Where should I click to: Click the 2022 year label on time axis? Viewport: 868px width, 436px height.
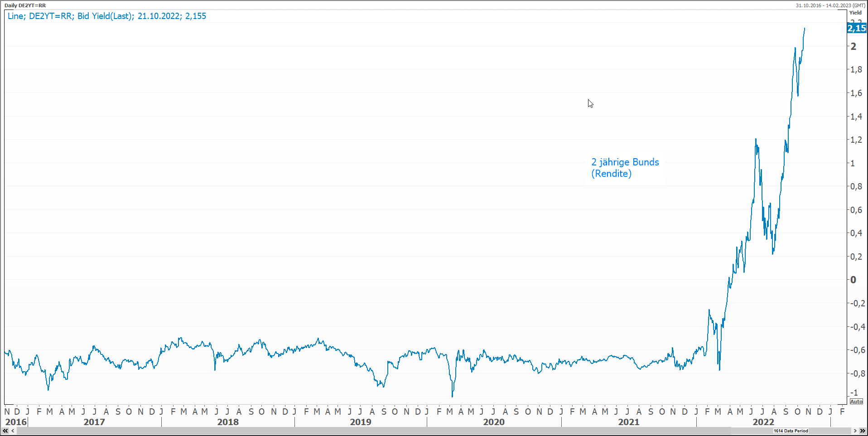(763, 422)
